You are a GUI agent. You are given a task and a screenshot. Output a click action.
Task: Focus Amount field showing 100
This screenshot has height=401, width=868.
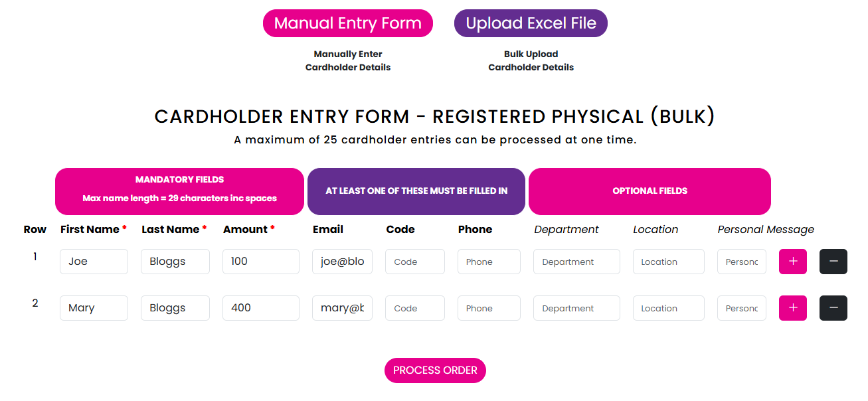pos(261,262)
